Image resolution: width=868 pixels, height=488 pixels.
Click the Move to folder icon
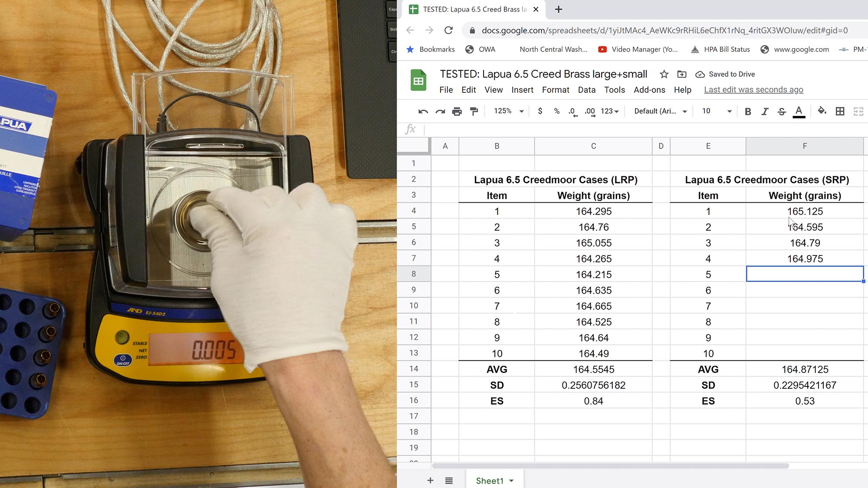point(681,74)
